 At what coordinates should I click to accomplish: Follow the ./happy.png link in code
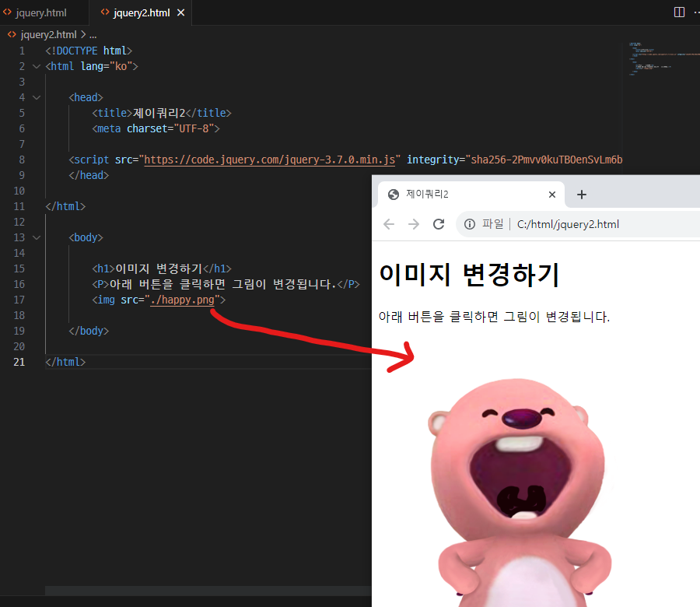coord(182,300)
